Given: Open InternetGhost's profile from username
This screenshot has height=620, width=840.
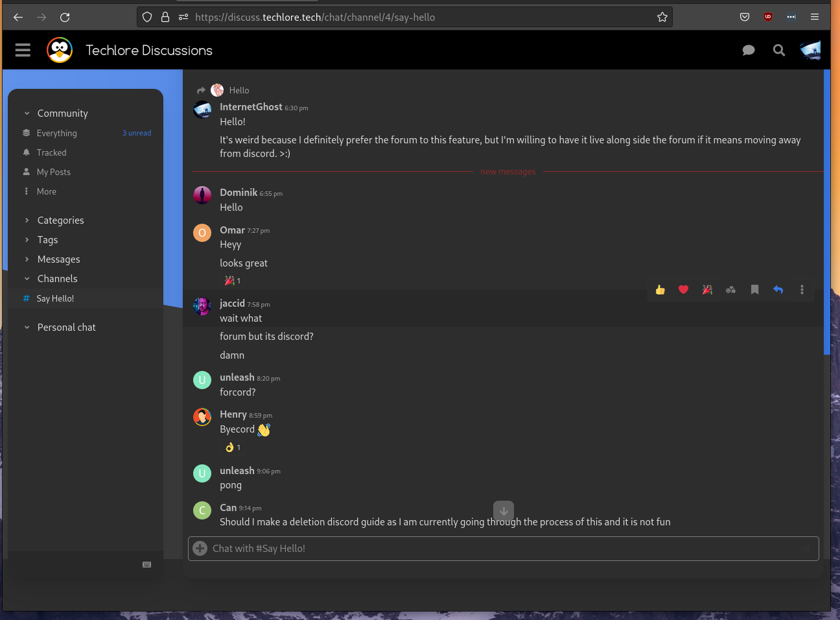Looking at the screenshot, I should [x=251, y=107].
